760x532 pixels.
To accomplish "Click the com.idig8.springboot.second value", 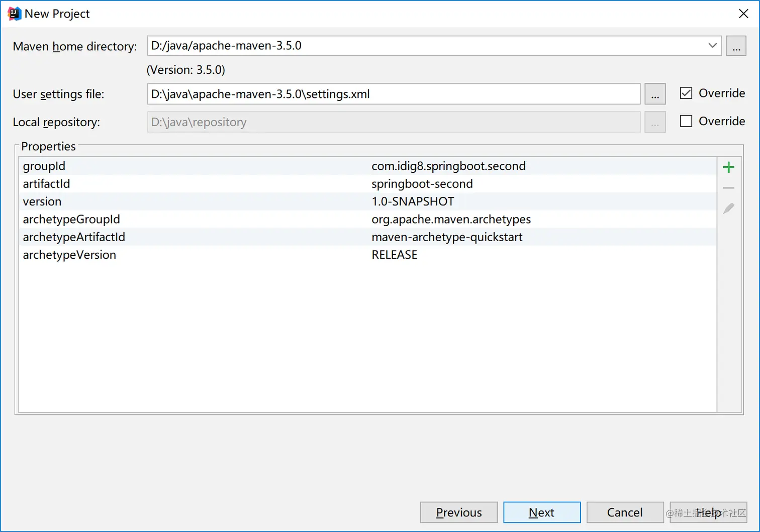I will coord(448,166).
